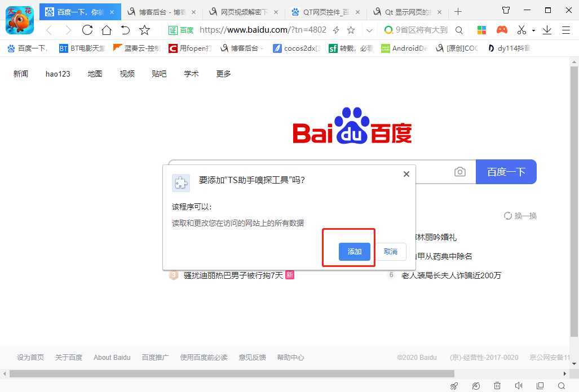Switch to the 博客后台 tab
Screen dimensions: 579x392
point(162,12)
